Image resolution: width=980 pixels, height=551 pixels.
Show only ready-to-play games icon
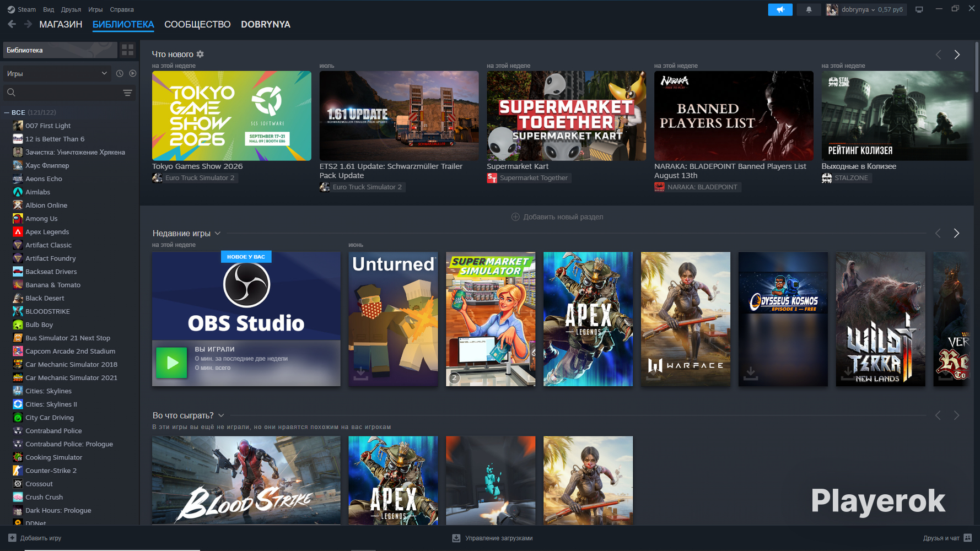(133, 73)
